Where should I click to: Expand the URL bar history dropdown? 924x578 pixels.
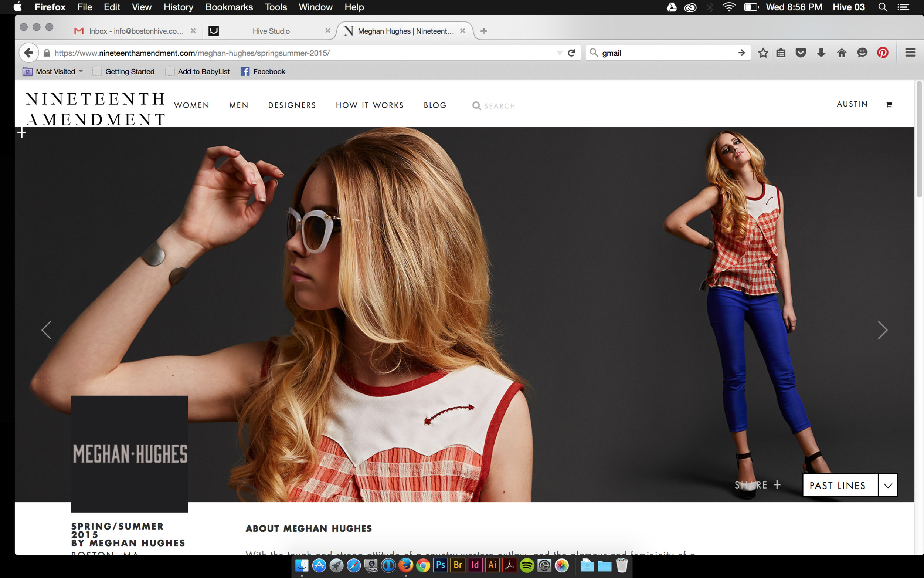tap(559, 53)
